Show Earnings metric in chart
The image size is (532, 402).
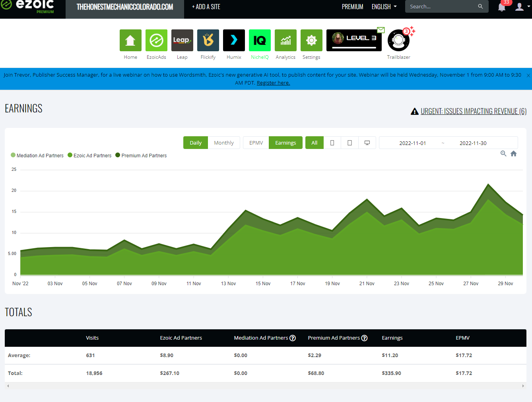point(285,143)
